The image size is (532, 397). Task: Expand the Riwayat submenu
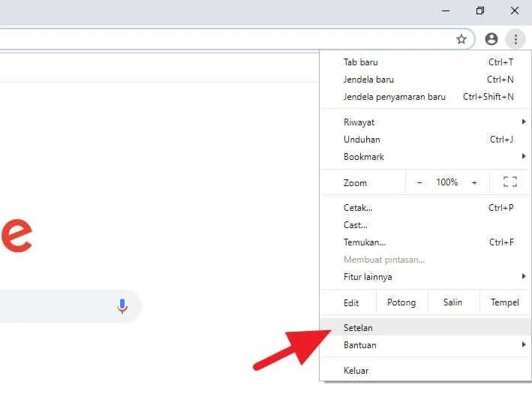click(x=425, y=122)
